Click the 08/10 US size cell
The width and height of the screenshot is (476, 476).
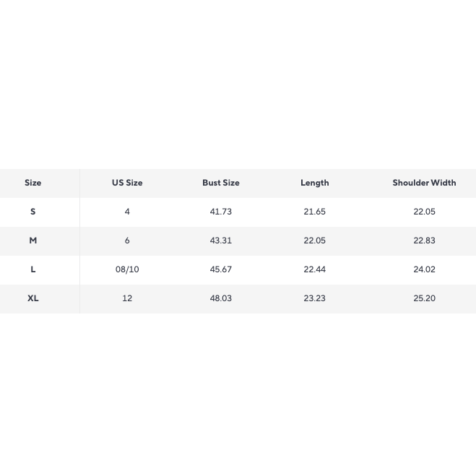tap(127, 269)
